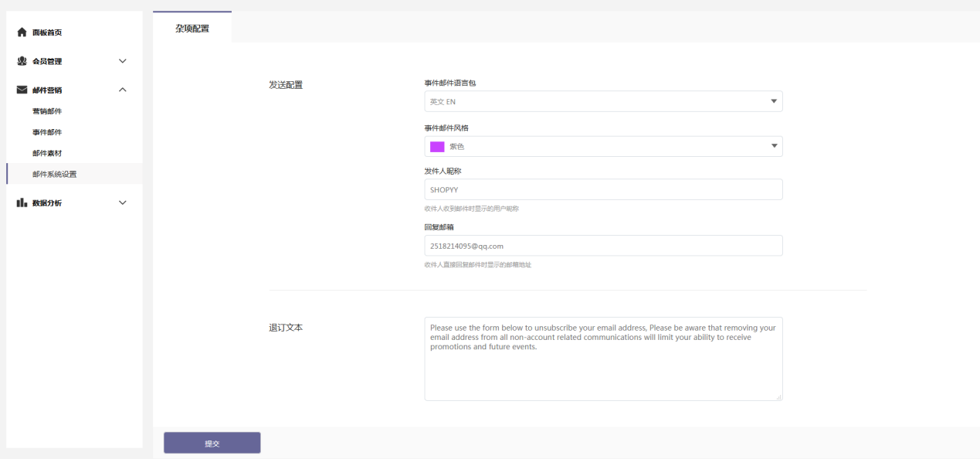Select the members icon next to 会员管理
The height and width of the screenshot is (459, 980).
(x=21, y=60)
